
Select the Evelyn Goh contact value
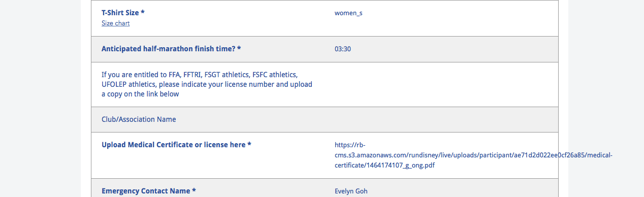coord(351,191)
